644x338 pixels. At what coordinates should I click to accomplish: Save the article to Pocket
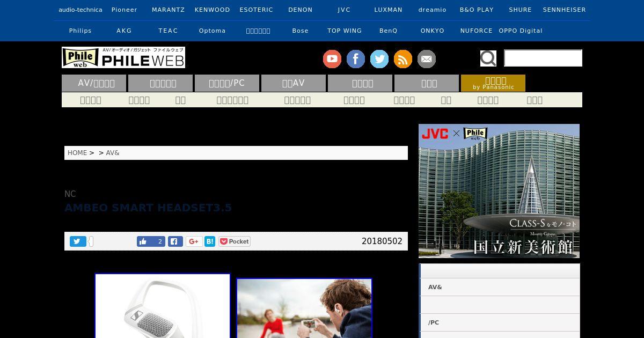point(235,241)
